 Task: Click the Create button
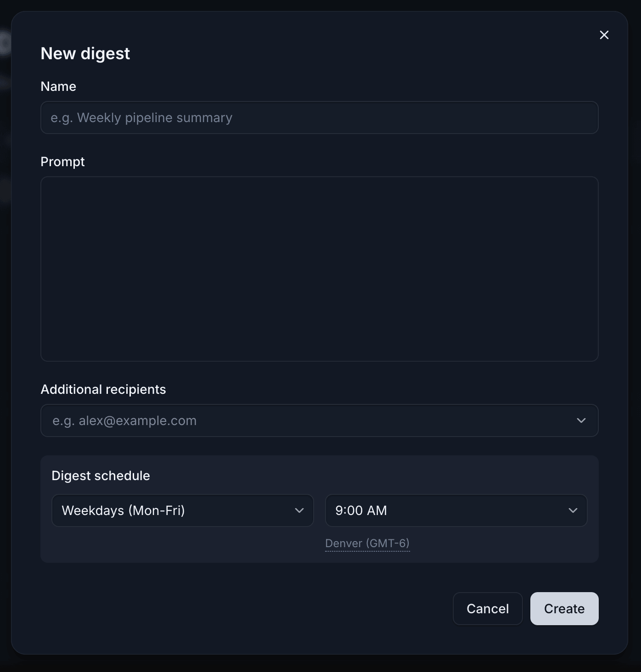564,609
